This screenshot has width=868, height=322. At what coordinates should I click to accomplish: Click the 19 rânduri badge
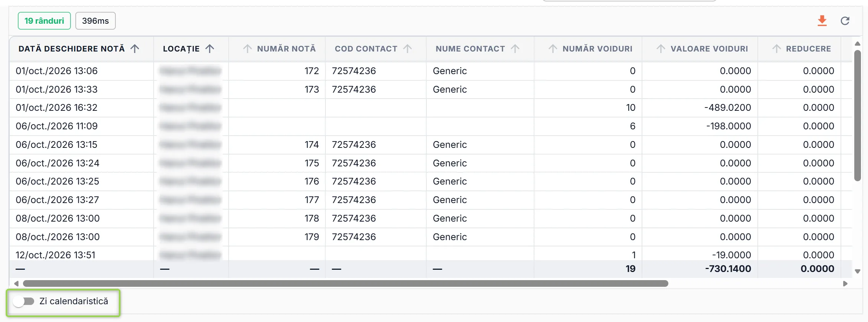pos(44,21)
